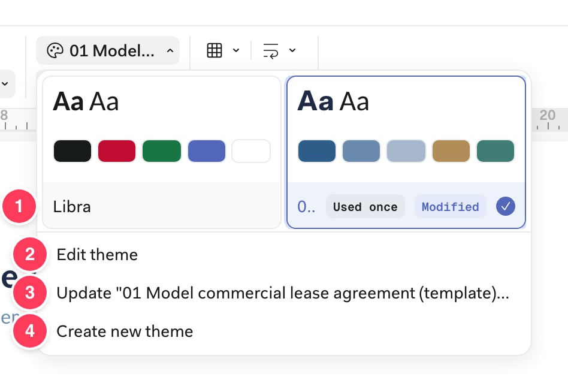
Task: Click the "Libra" theme name
Action: click(x=72, y=207)
